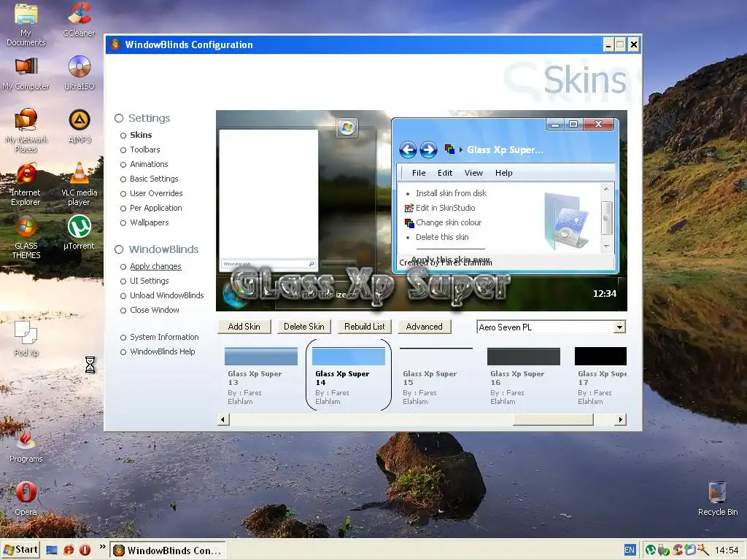Viewport: 747px width, 560px height.
Task: Open the My Computer desktop icon
Action: click(26, 74)
